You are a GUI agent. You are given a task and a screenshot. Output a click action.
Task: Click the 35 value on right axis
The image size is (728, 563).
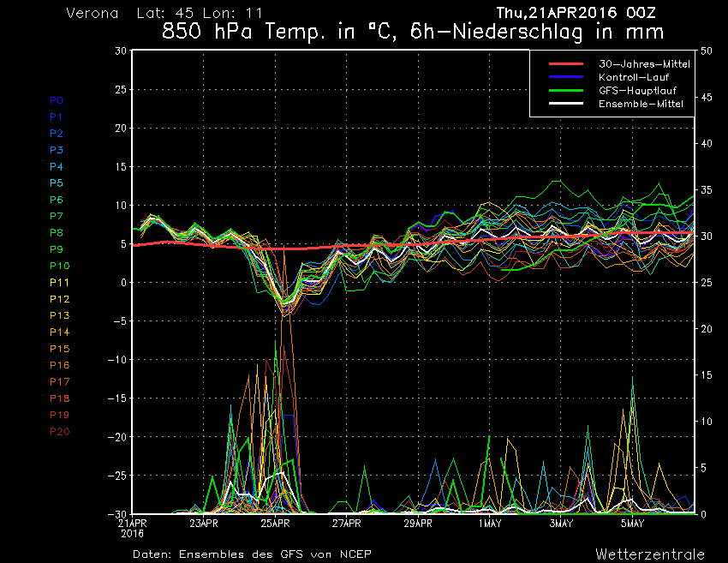(707, 190)
